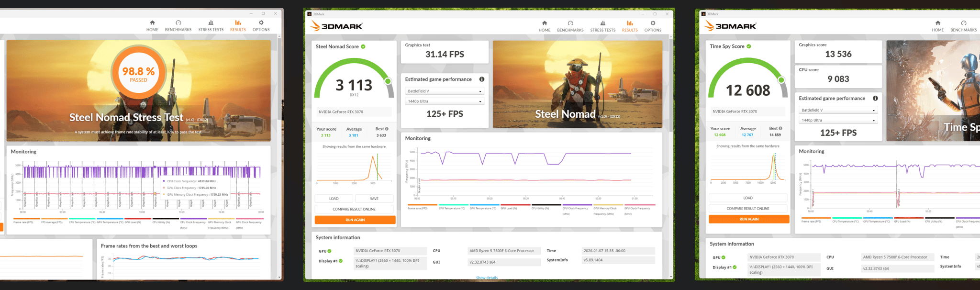Select Results in the Stress Test window

[x=238, y=26]
